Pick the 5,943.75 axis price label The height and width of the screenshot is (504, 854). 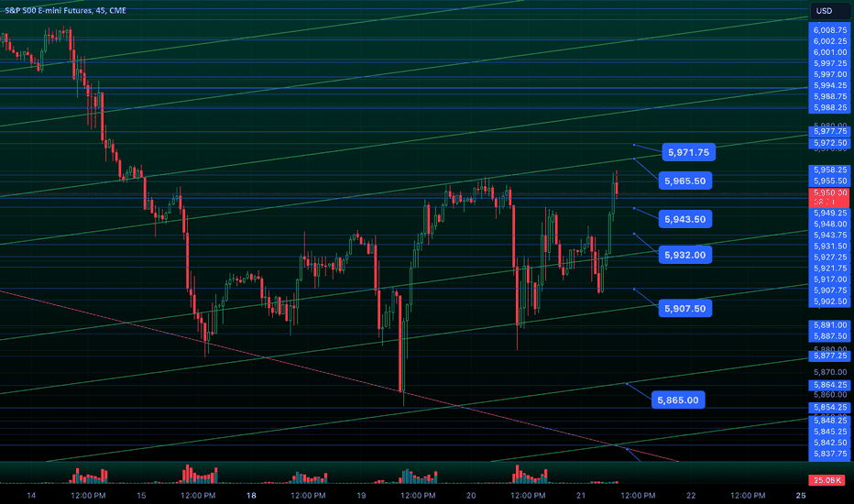[830, 235]
